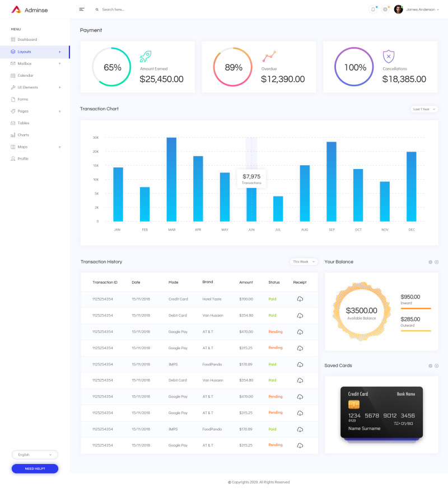Click the NEED HELP button
Viewport: 448px width, 492px height.
tap(35, 468)
